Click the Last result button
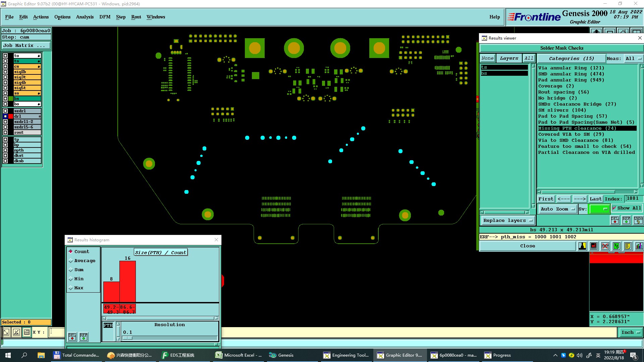644x362 pixels. [595, 199]
